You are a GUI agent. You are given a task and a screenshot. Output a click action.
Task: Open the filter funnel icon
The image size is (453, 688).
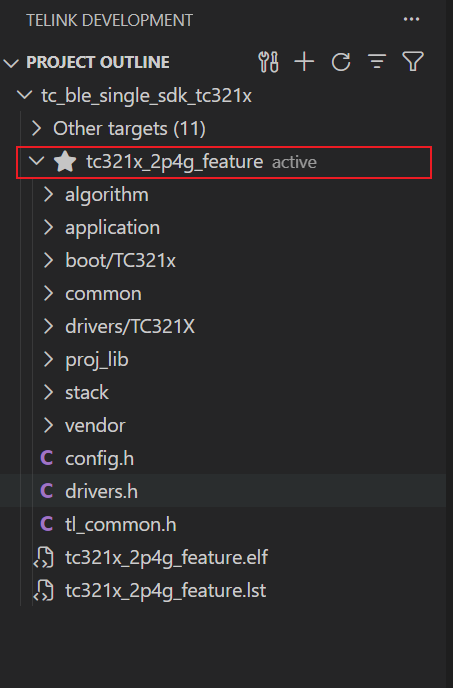(413, 61)
